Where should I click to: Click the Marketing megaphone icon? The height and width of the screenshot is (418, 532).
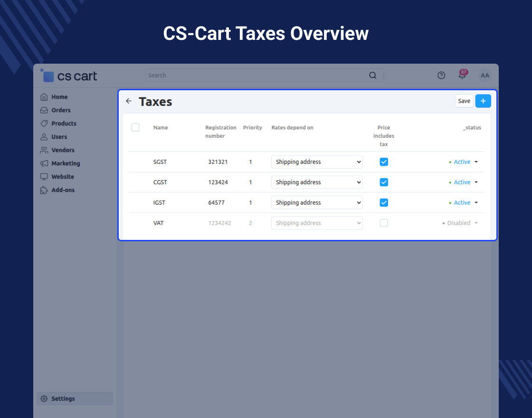point(44,163)
